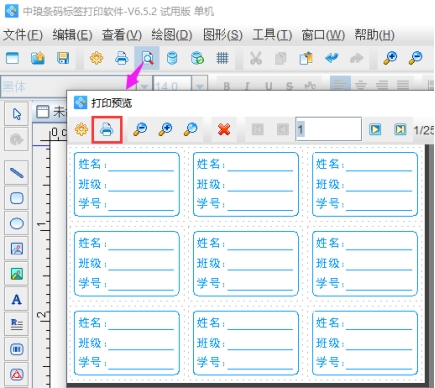Open the 编辑(E) menu

[72, 35]
